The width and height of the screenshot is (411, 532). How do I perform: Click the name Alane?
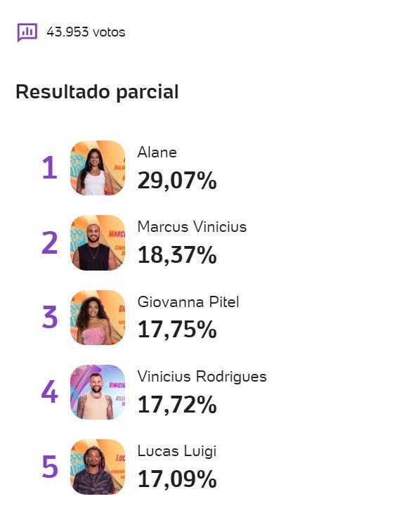point(157,153)
